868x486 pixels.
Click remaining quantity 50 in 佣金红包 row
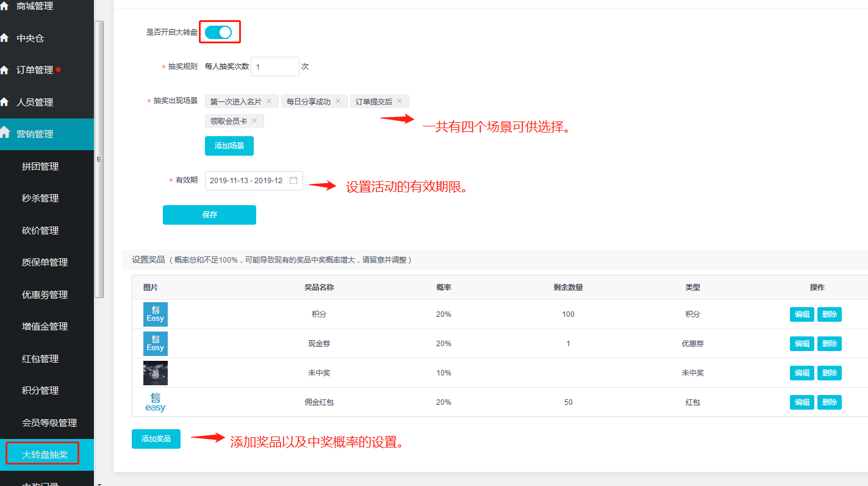tap(568, 402)
